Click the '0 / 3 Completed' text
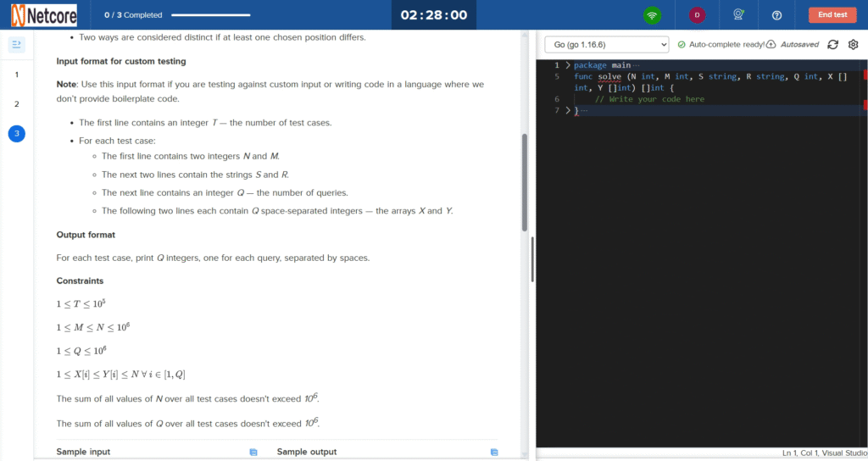The width and height of the screenshot is (868, 461). point(133,15)
